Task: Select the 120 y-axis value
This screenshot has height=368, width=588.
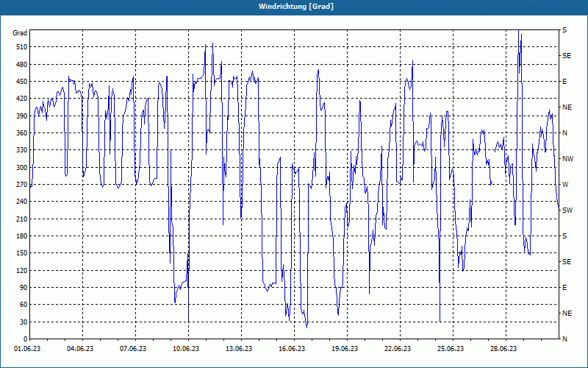Action: tap(21, 270)
